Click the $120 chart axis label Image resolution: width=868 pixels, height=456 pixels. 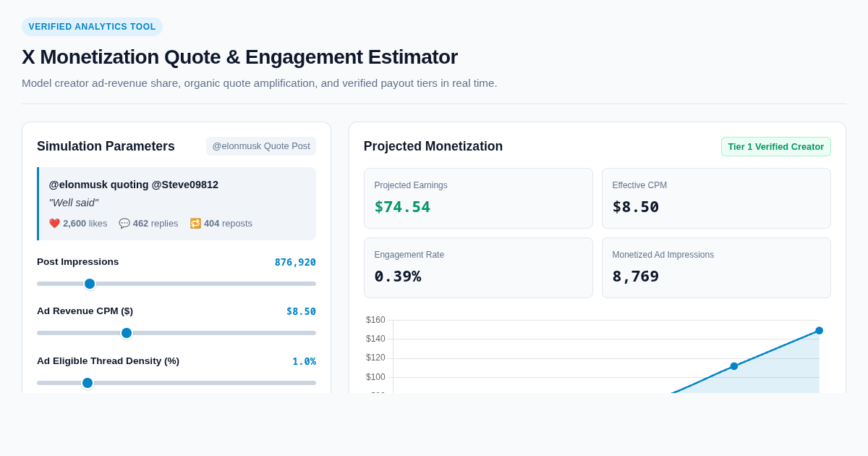375,358
